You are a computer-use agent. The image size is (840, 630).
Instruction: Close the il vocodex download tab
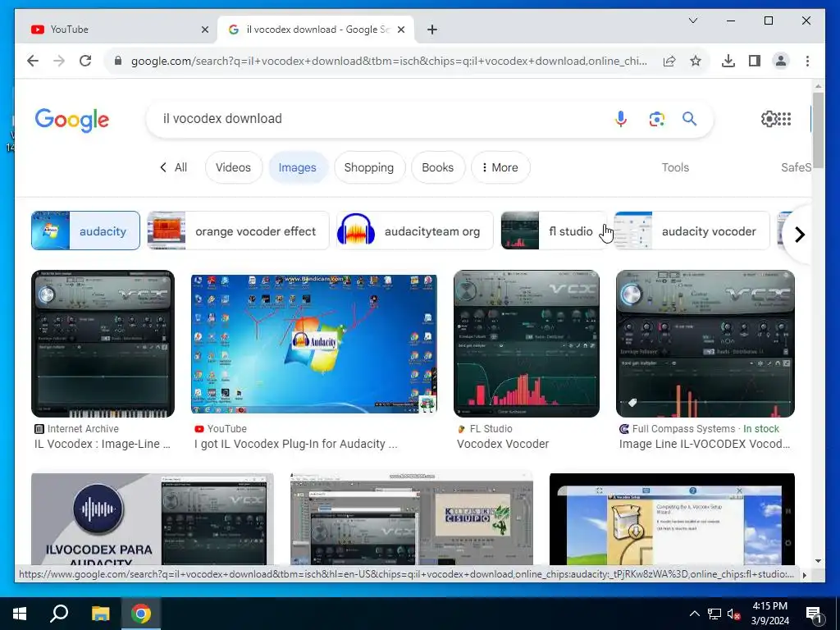click(400, 30)
